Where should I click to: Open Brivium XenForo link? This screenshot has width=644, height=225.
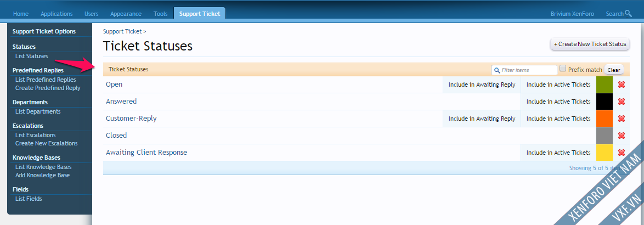pyautogui.click(x=572, y=14)
